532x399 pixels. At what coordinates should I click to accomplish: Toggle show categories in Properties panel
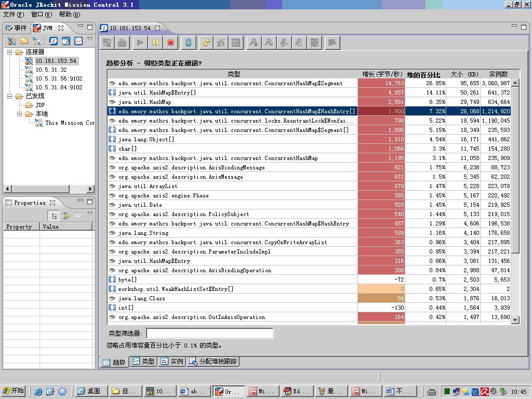(x=54, y=216)
